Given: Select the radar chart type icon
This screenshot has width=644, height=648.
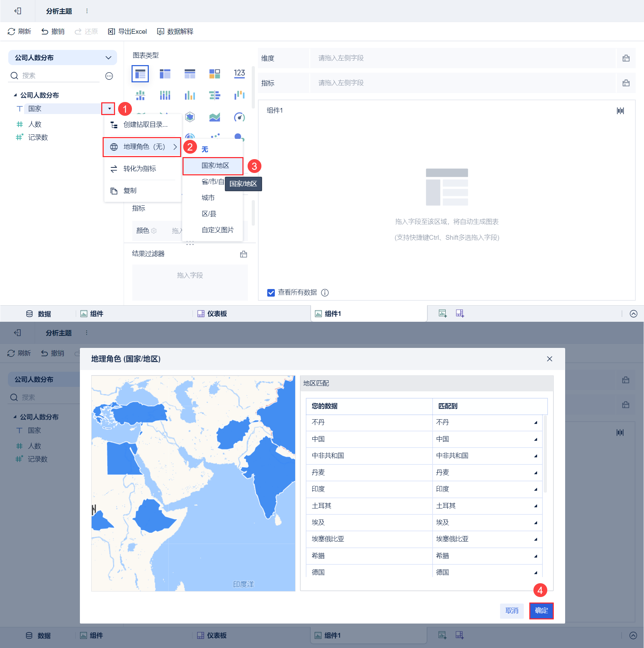Looking at the screenshot, I should 190,117.
